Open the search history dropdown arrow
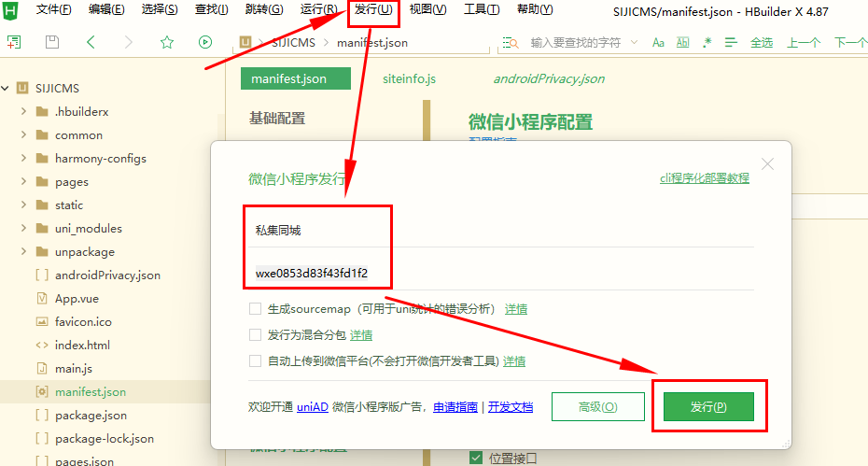 pos(635,43)
